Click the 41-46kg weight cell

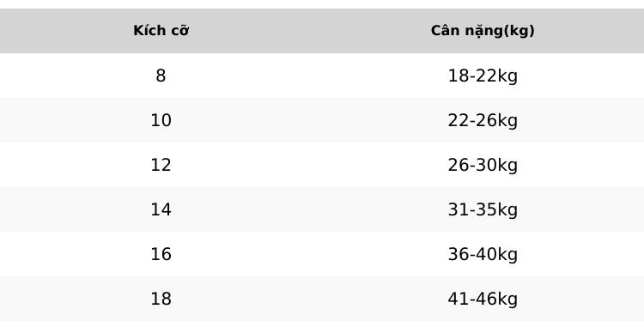(483, 299)
